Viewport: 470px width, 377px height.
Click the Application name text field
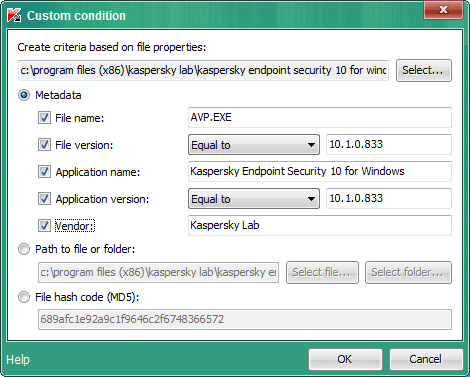coord(320,171)
